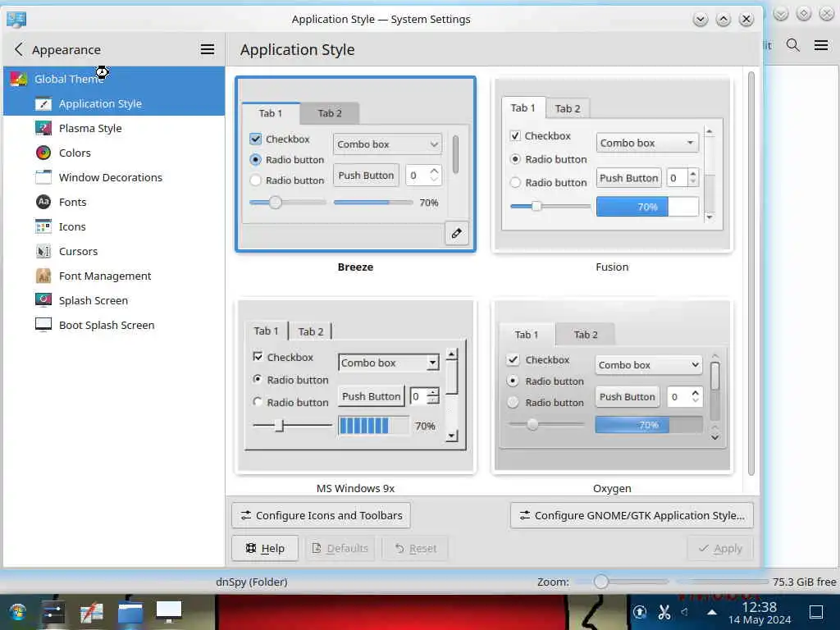Click the Push Button in Fusion preview

(x=628, y=178)
